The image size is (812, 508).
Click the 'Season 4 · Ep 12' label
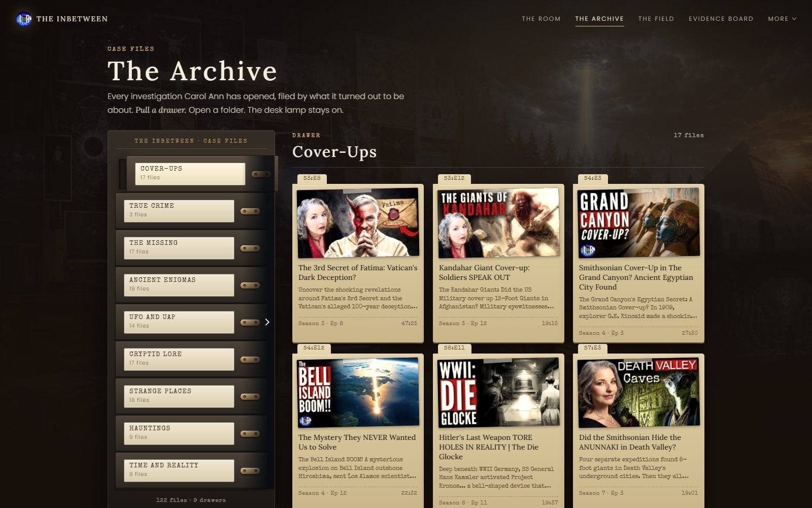click(x=322, y=493)
